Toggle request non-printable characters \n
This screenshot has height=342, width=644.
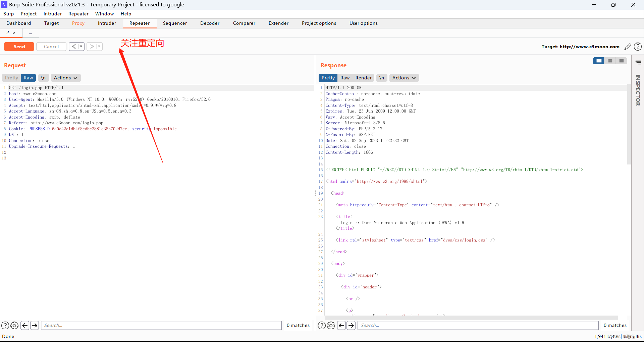(43, 78)
